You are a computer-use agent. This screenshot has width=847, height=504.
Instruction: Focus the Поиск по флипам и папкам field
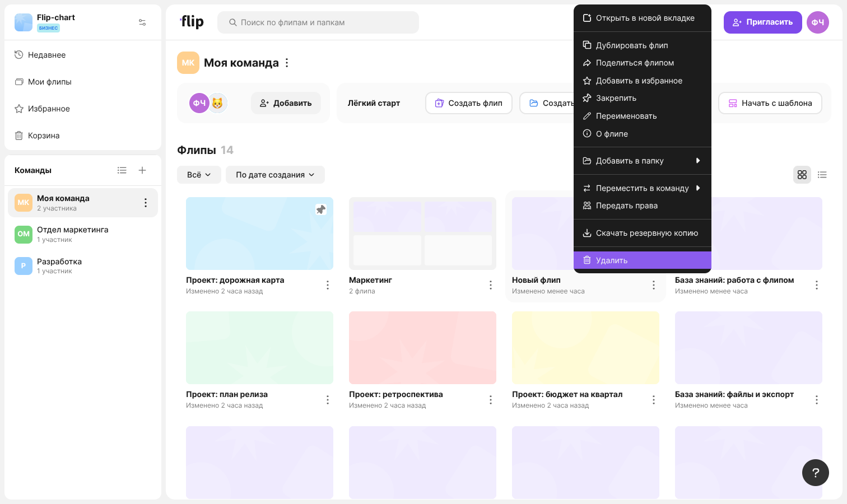318,22
